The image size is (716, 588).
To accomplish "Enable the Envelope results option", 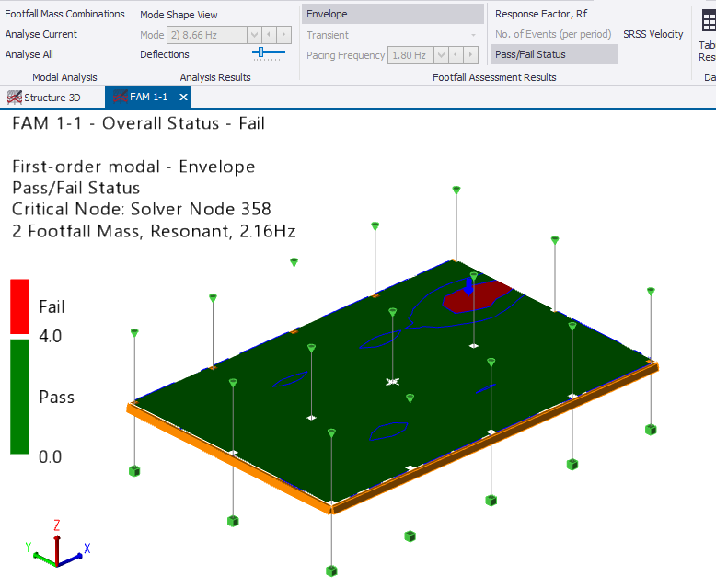I will click(x=393, y=14).
